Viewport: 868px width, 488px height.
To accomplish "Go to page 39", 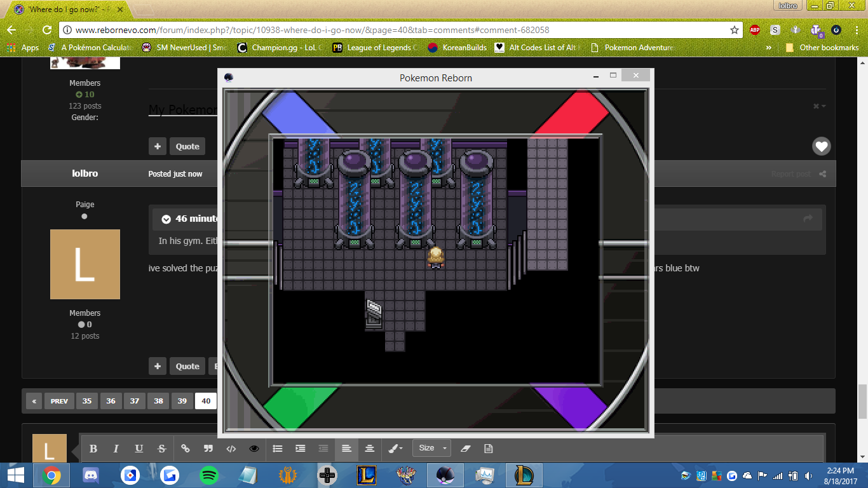I will (x=182, y=401).
